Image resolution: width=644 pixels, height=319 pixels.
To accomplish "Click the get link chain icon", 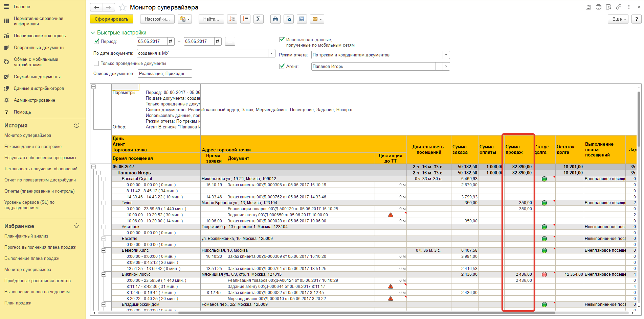I will click(619, 7).
